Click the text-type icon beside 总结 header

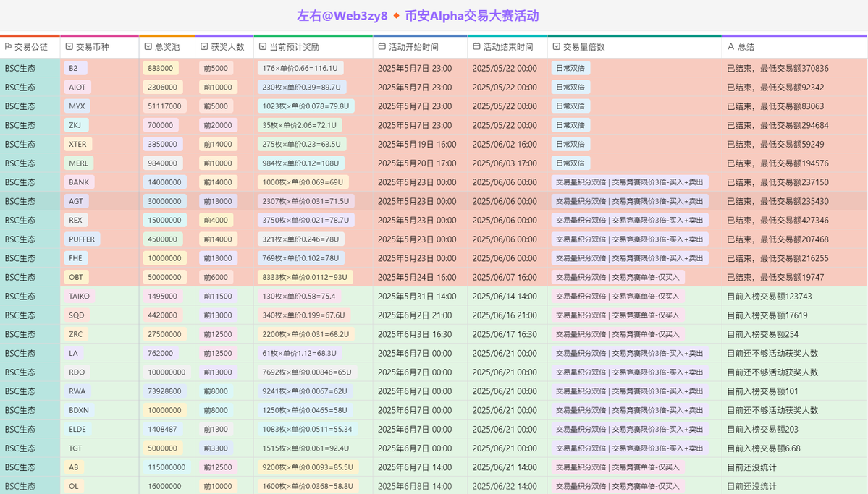pyautogui.click(x=730, y=47)
